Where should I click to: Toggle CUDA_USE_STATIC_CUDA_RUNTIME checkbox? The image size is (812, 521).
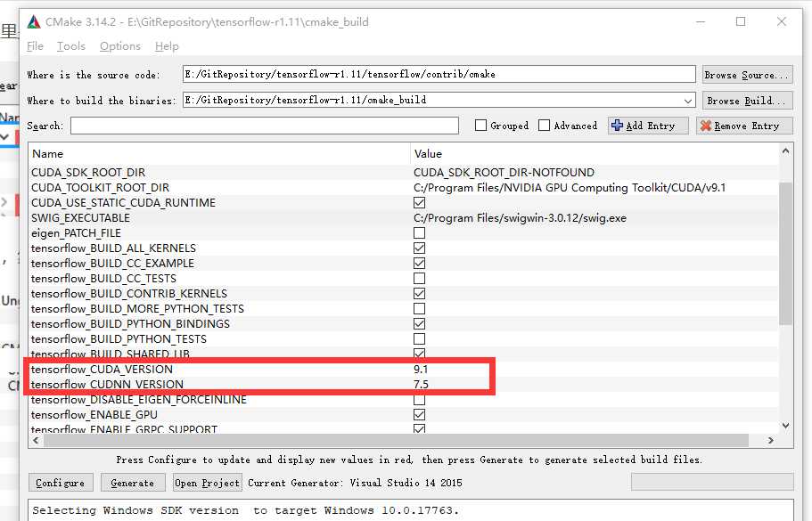[420, 203]
